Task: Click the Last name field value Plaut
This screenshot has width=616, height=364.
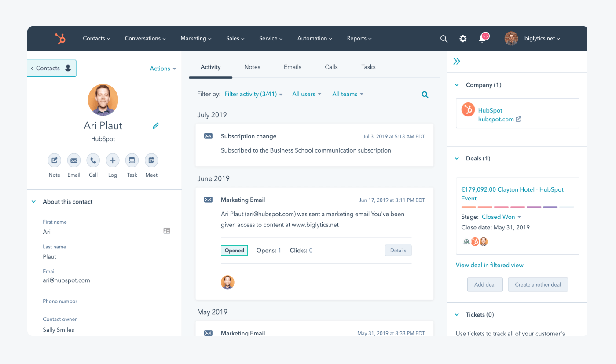Action: click(x=50, y=257)
